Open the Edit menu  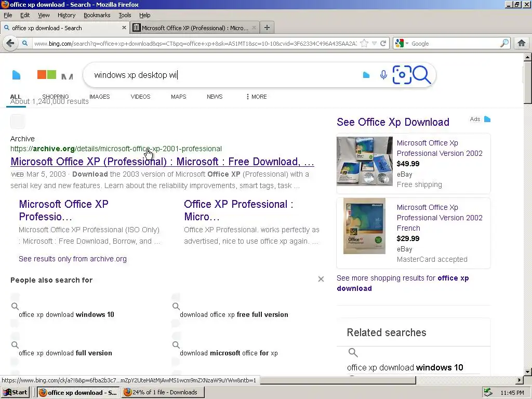click(x=25, y=15)
